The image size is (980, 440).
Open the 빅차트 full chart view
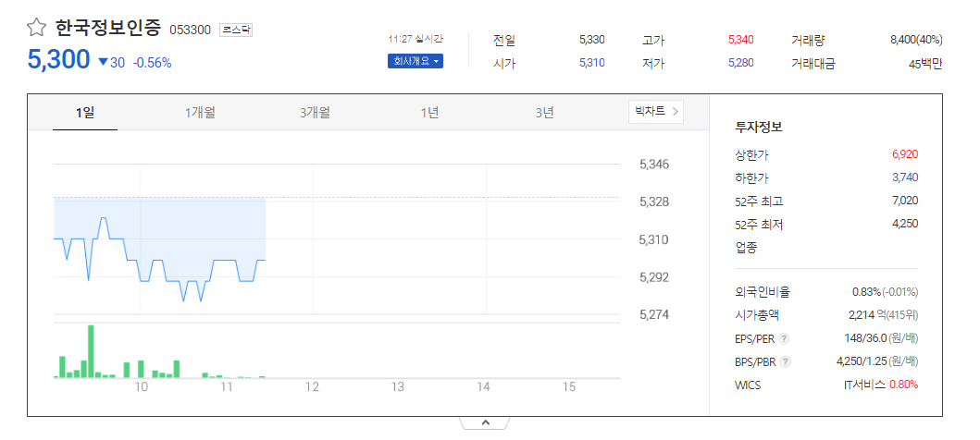(x=655, y=113)
